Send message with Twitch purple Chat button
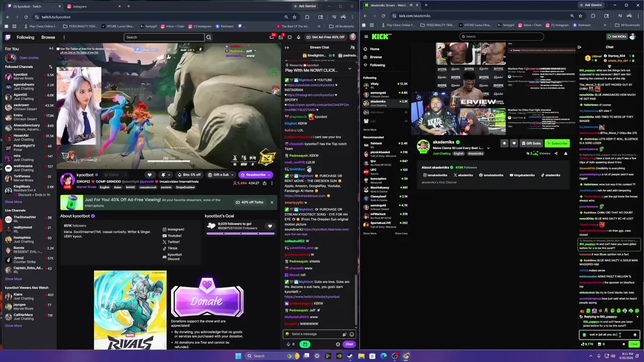Viewport: 644px width, 362px height. point(349,344)
